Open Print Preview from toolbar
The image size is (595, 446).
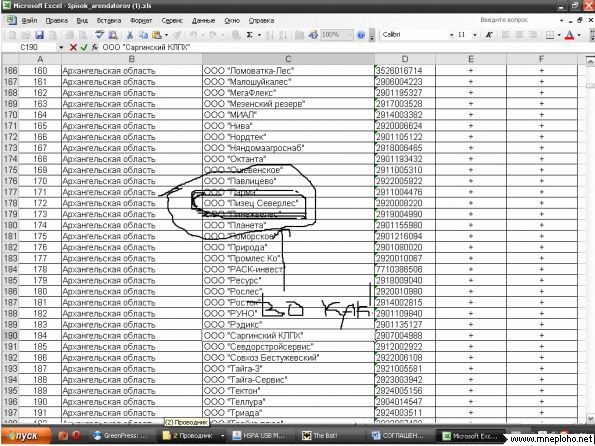coord(82,35)
